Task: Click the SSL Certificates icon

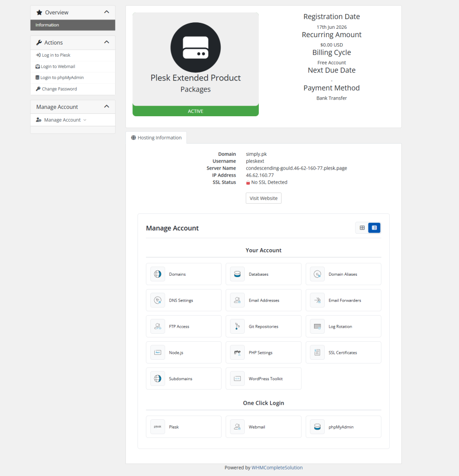Action: click(x=317, y=352)
